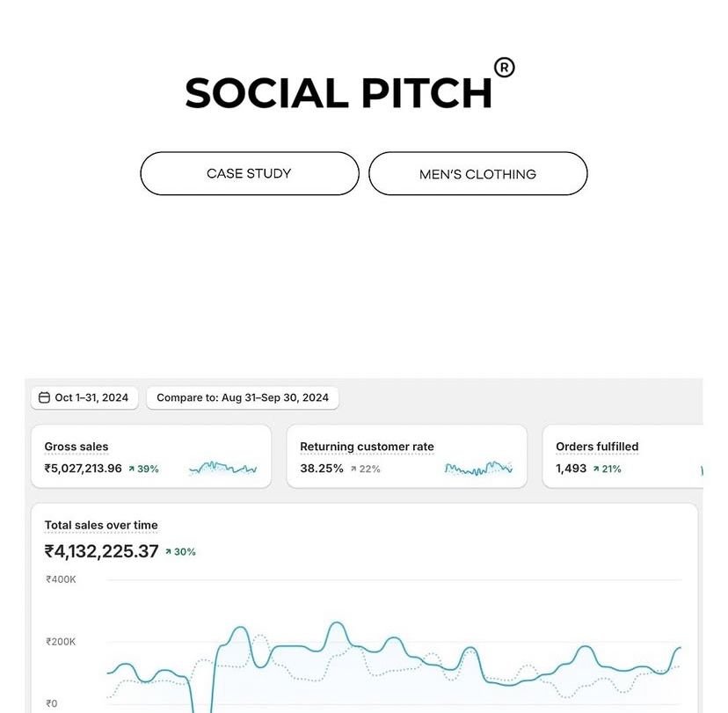Click the CASE STUDY pill button
This screenshot has height=713, width=728.
(250, 173)
